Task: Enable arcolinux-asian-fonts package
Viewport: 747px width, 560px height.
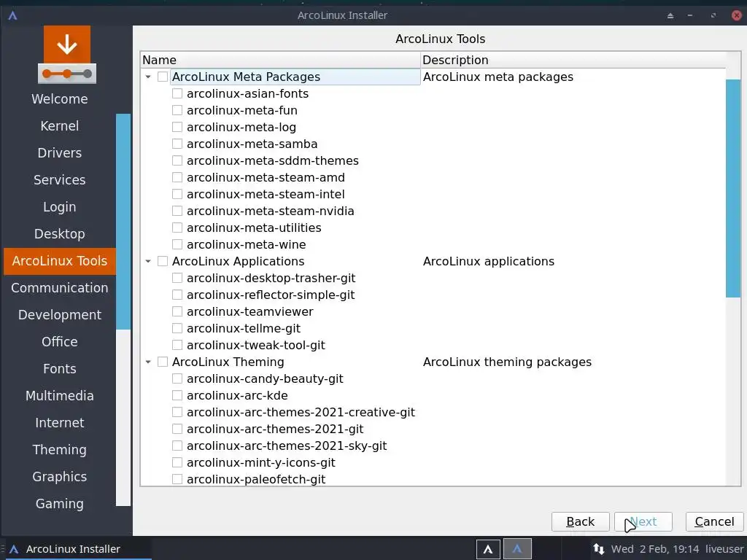Action: (x=177, y=93)
